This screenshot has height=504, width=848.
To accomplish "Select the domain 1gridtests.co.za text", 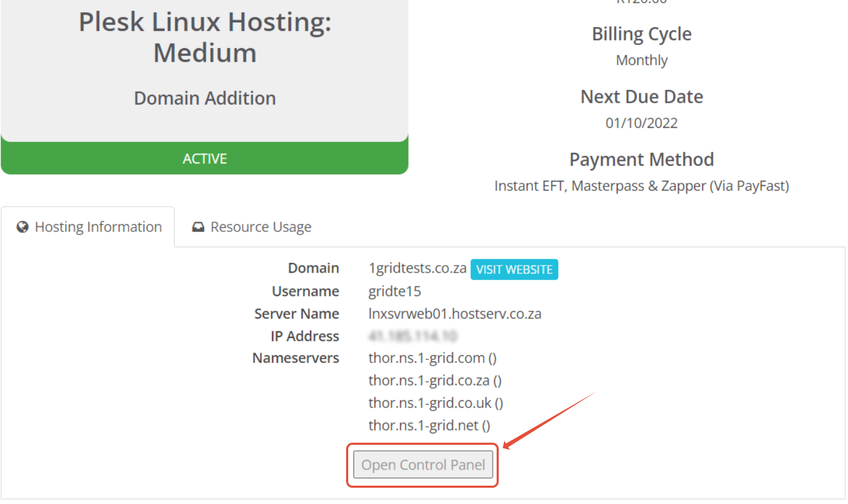I will [417, 268].
